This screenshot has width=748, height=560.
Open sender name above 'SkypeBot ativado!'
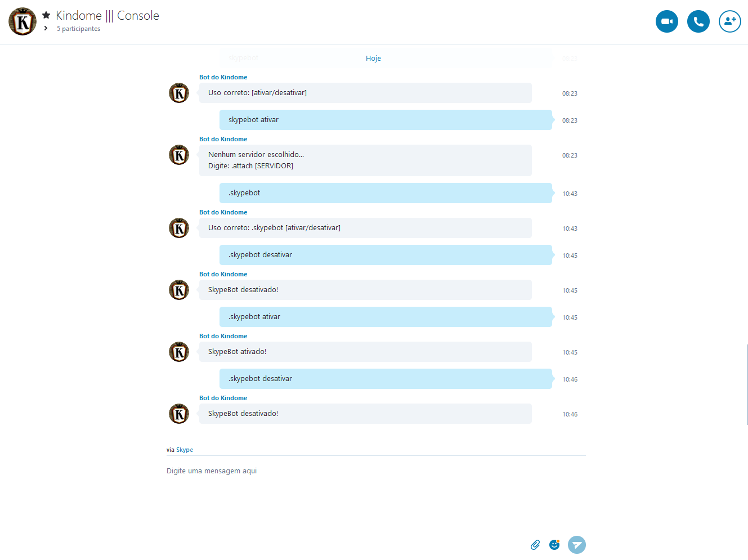pyautogui.click(x=223, y=336)
